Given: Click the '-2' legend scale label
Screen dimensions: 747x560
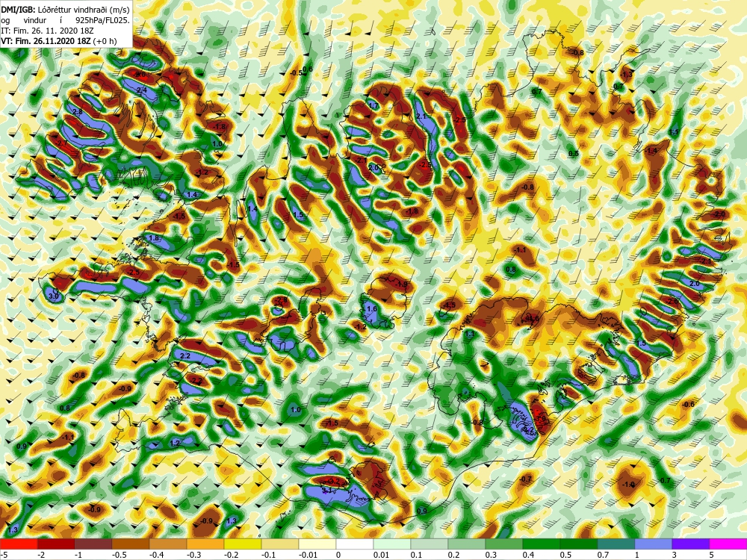Looking at the screenshot, I should point(41,555).
